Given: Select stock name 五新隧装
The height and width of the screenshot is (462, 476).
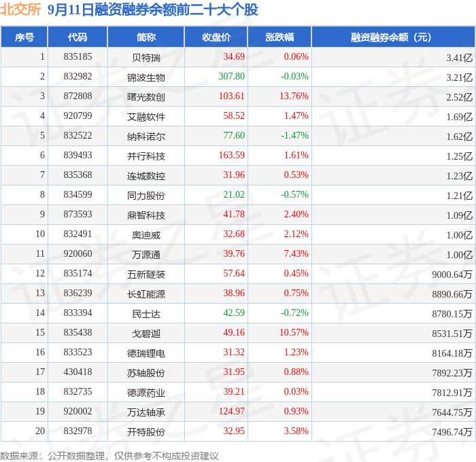Looking at the screenshot, I should 146,274.
